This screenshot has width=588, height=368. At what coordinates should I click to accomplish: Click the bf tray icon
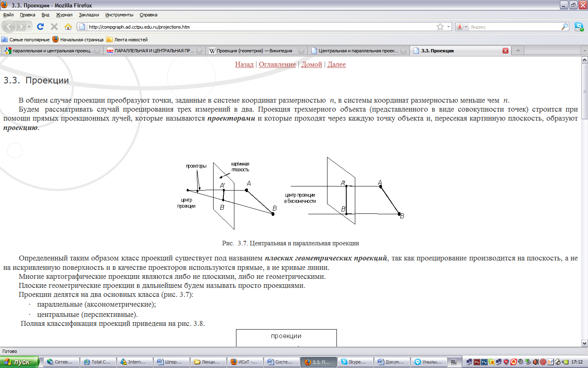[550, 362]
